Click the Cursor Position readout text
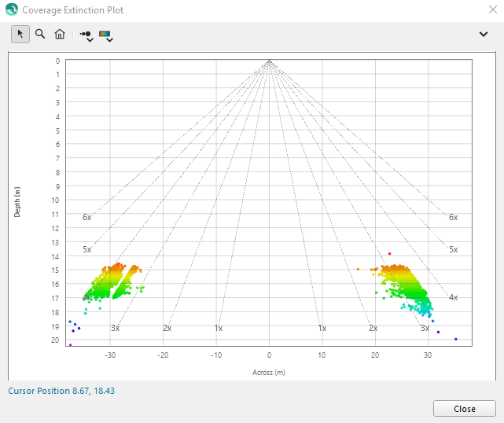This screenshot has height=423, width=504. pyautogui.click(x=61, y=390)
